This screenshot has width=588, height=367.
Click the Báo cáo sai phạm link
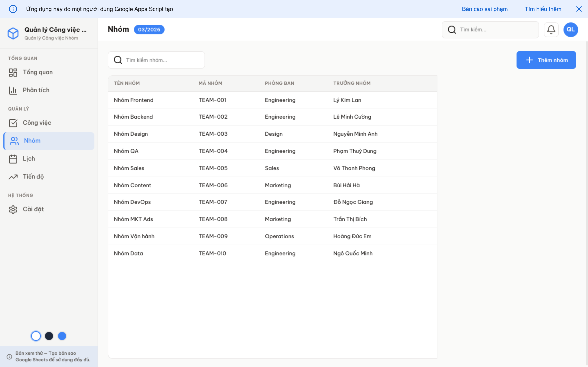(485, 9)
